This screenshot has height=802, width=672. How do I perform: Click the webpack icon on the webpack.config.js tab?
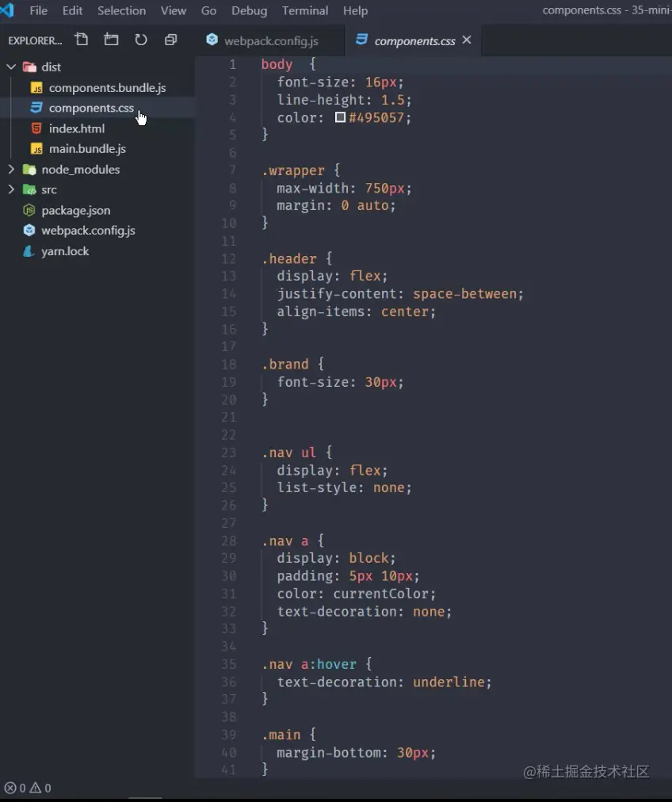(212, 40)
